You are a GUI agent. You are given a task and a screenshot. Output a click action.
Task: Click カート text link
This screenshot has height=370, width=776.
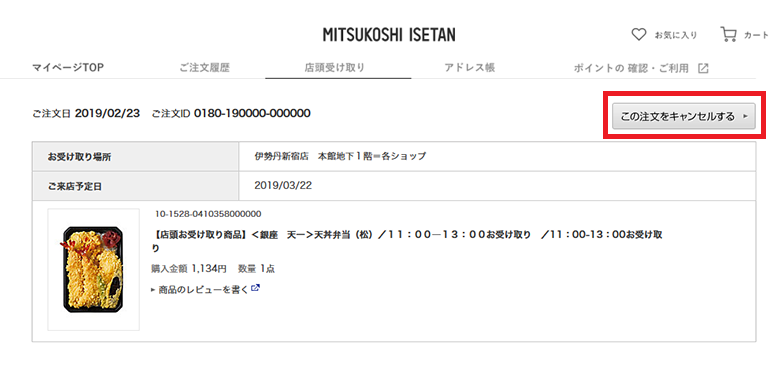point(756,36)
